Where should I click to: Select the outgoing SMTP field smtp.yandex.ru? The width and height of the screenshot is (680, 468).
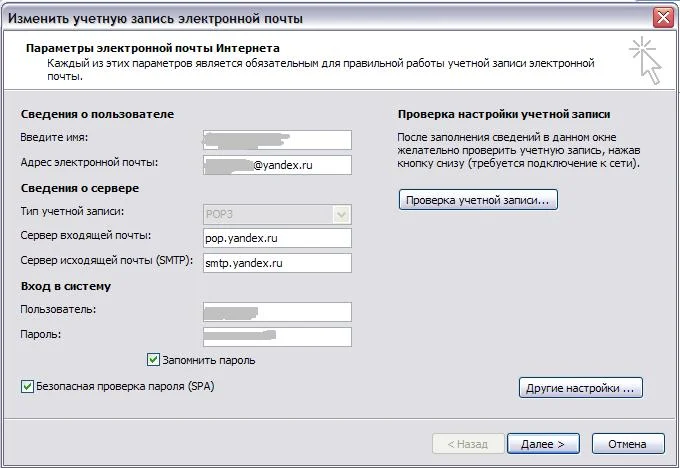(x=277, y=263)
